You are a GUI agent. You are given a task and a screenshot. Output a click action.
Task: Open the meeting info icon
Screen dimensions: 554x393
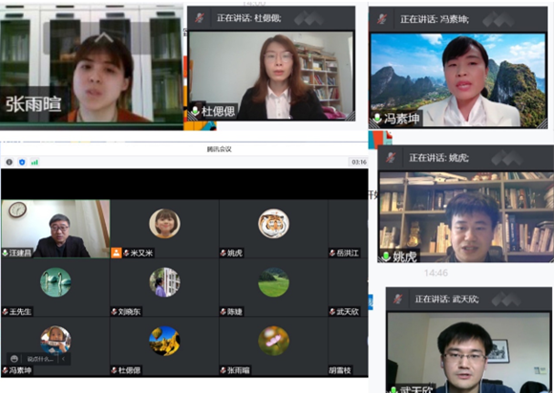click(x=9, y=162)
